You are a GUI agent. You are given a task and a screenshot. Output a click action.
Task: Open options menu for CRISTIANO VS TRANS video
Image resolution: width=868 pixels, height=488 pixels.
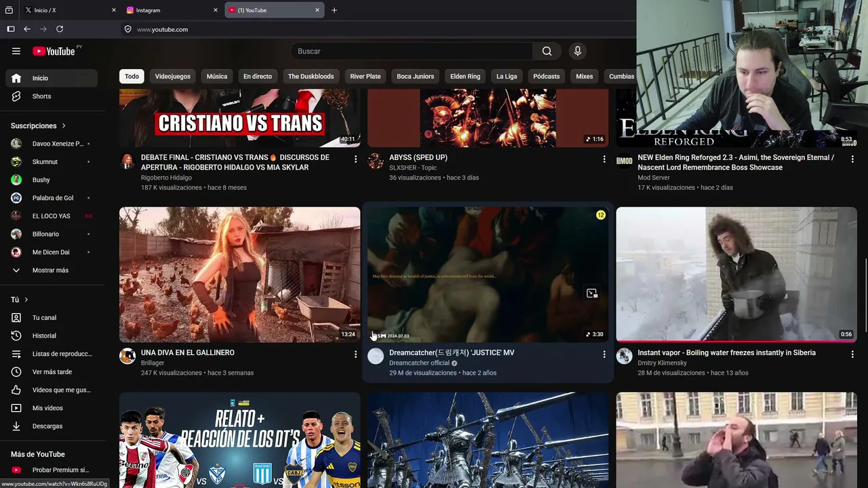(355, 159)
